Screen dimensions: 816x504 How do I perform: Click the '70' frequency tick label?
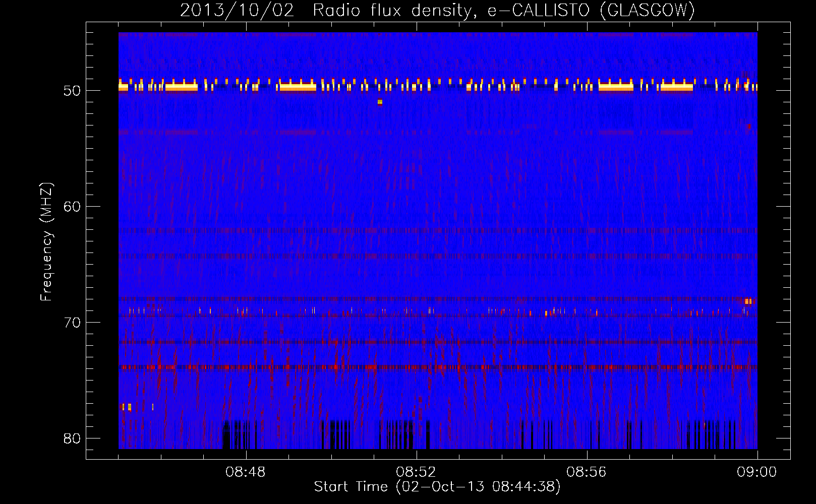pos(73,323)
